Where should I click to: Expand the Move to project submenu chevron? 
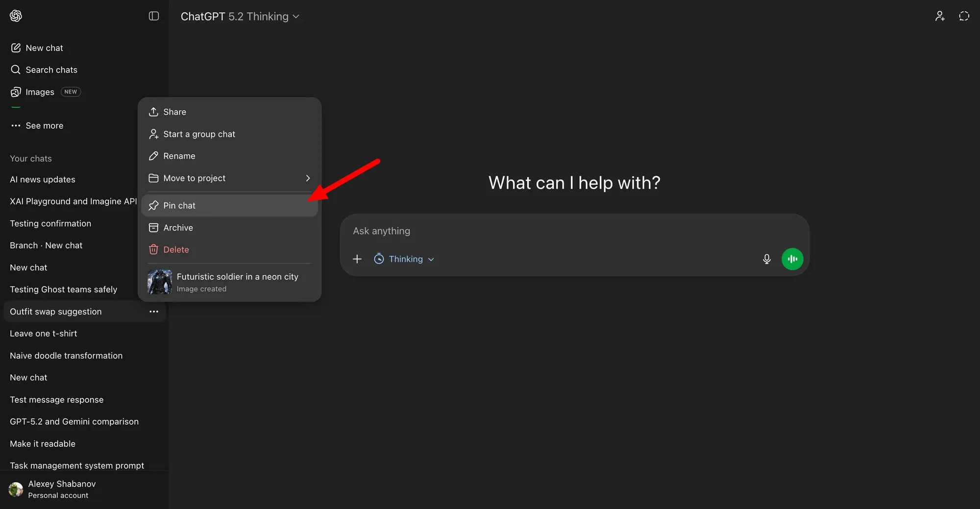click(x=308, y=178)
